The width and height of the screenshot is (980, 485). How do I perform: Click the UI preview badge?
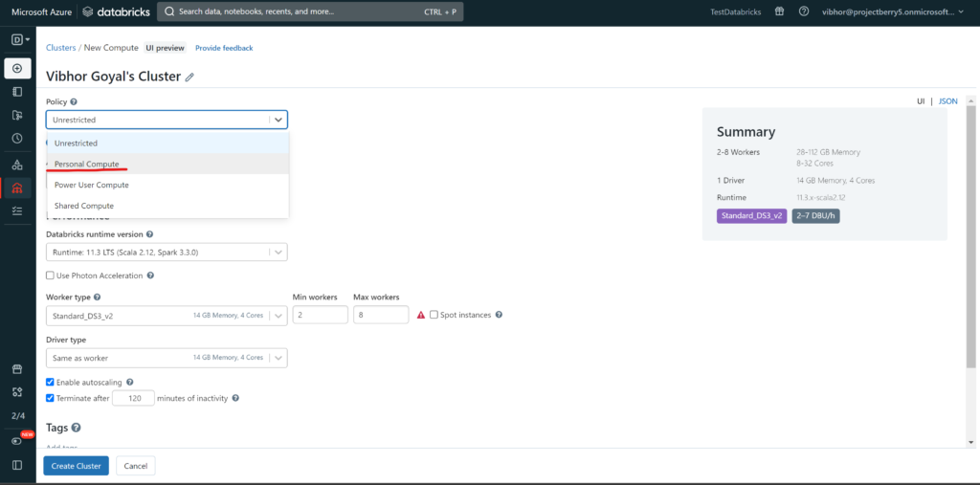tap(165, 48)
